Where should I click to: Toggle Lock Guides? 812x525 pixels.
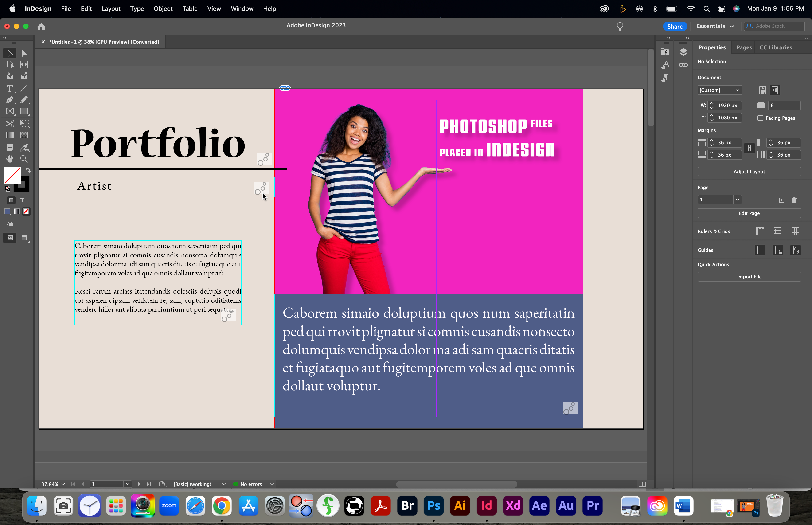778,250
